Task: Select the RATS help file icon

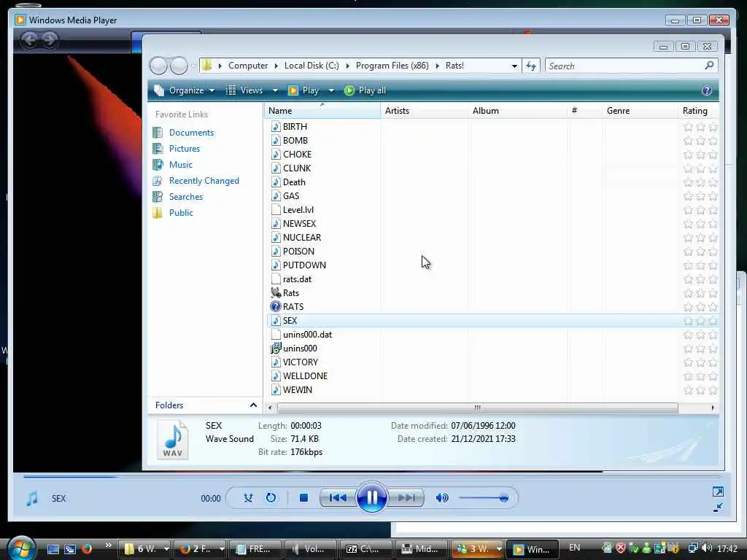Action: [276, 307]
